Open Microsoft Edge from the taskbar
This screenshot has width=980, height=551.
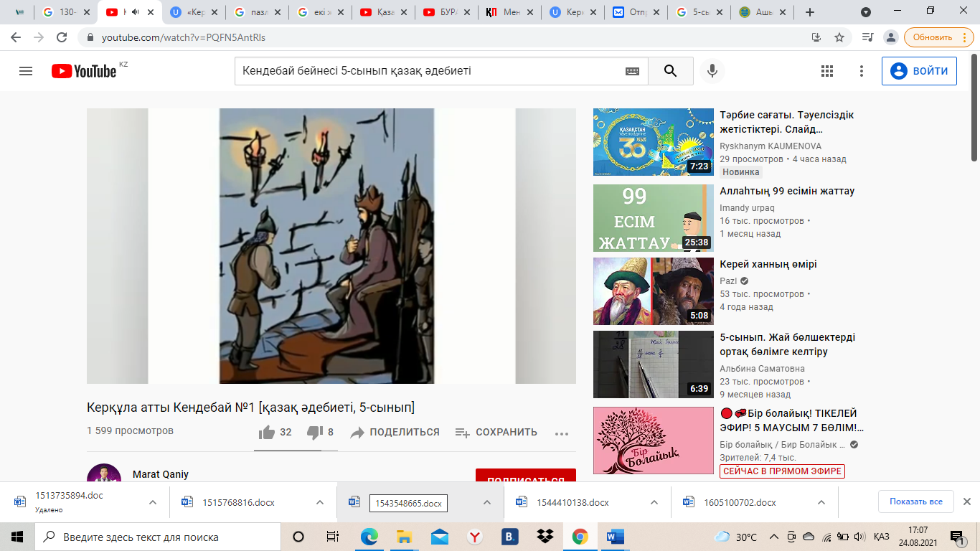369,537
